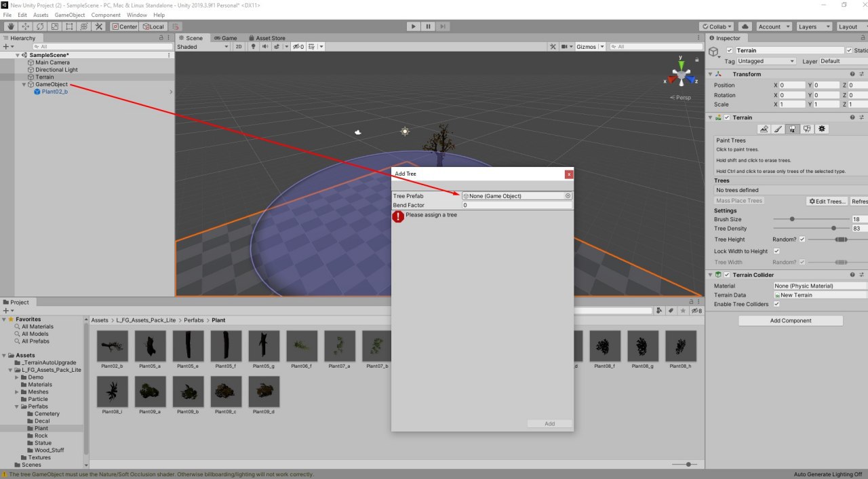
Task: Open the Transform component help icon
Action: click(852, 74)
